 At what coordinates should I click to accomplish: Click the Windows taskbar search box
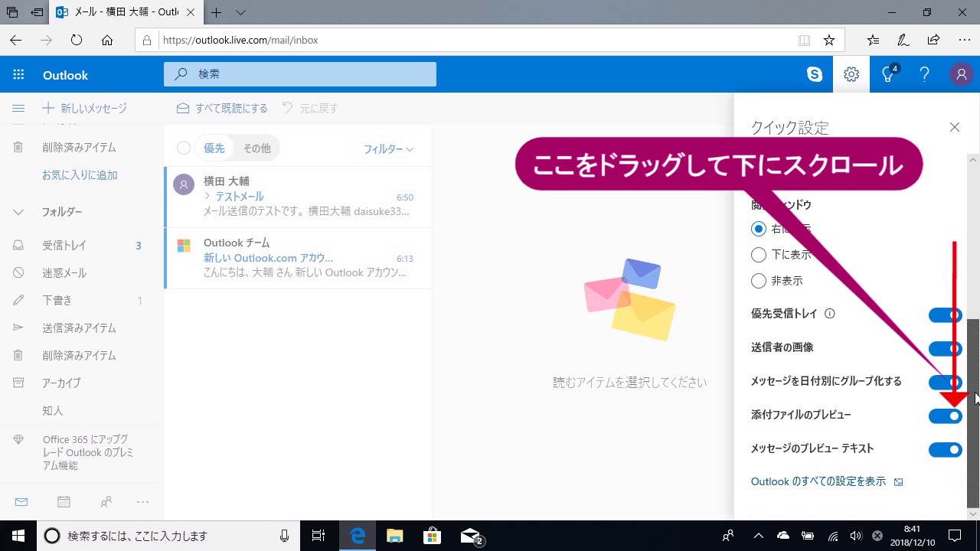click(x=168, y=536)
